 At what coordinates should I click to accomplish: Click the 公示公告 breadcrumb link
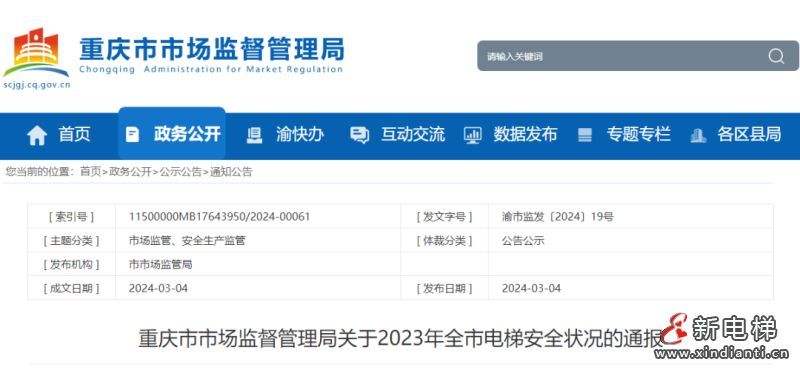coord(181,172)
